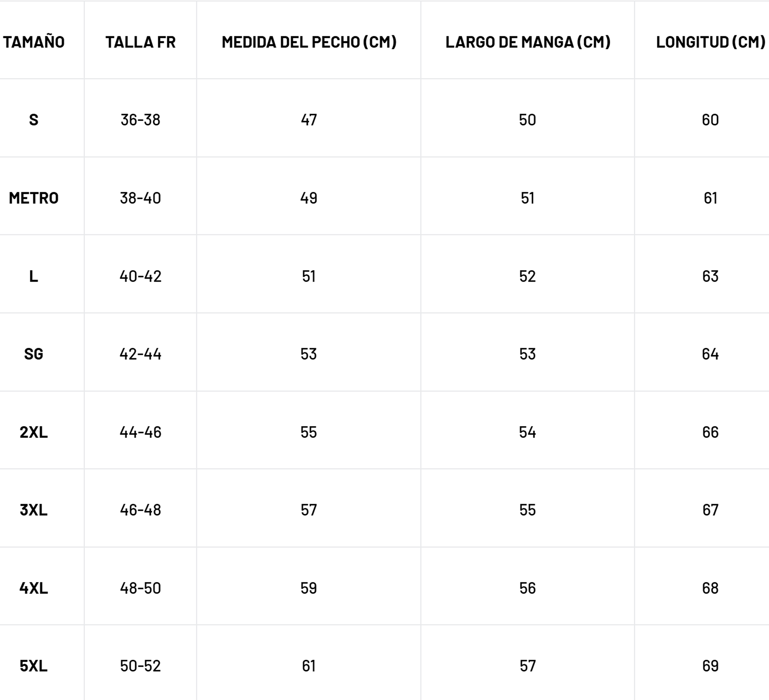Click the 36-38 FR size cell
Screen dimensions: 769x700
coord(140,120)
